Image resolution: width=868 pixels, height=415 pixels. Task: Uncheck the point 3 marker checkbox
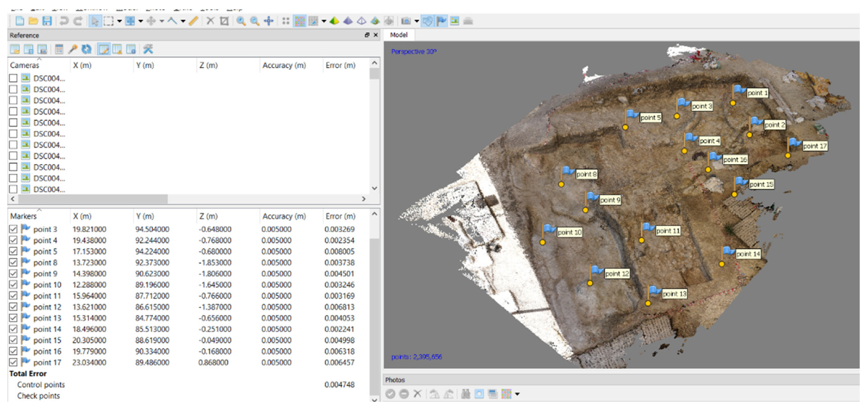point(13,229)
